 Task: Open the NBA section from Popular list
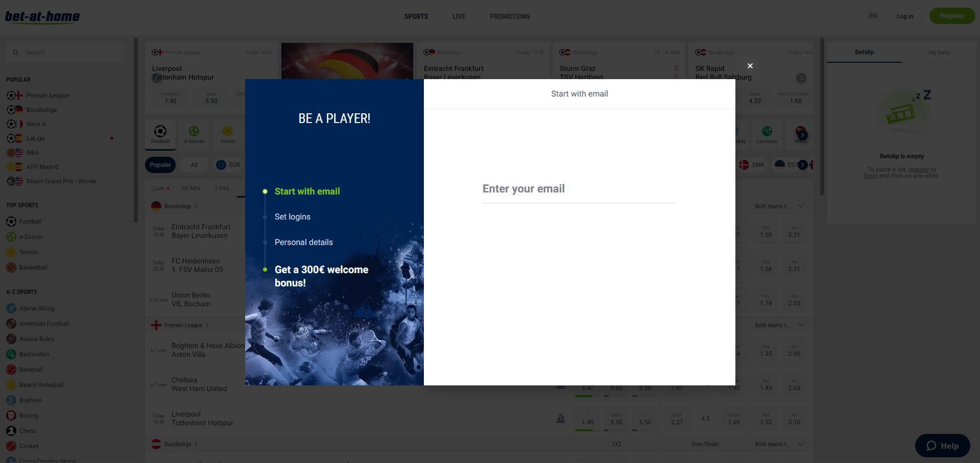(32, 152)
